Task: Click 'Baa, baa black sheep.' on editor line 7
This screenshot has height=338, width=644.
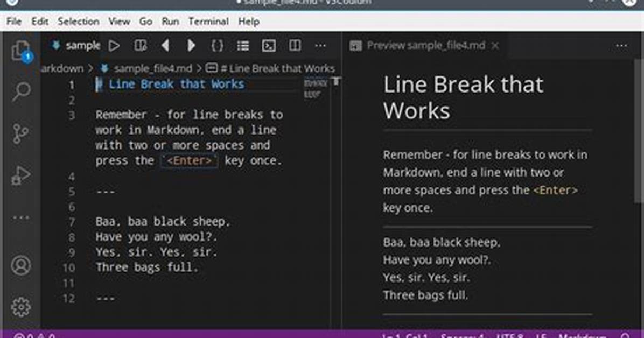Action: point(163,222)
